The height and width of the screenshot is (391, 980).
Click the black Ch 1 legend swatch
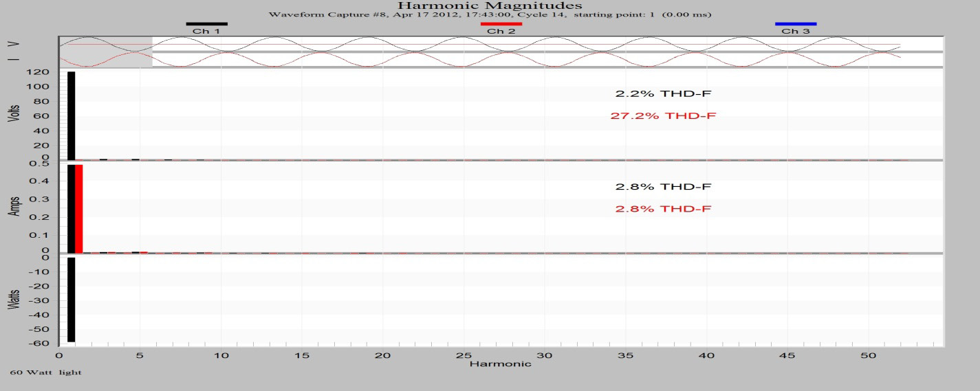pos(206,24)
